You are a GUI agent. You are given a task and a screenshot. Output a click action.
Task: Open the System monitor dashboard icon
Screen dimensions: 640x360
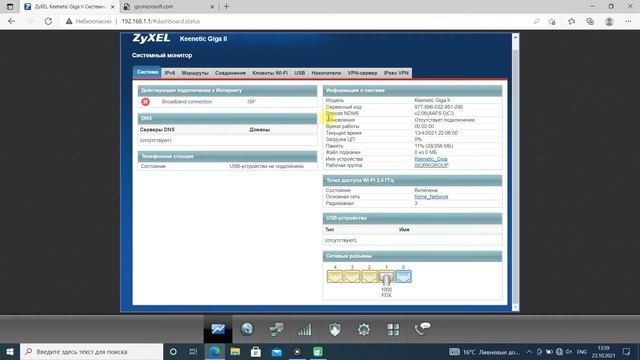[x=218, y=329]
